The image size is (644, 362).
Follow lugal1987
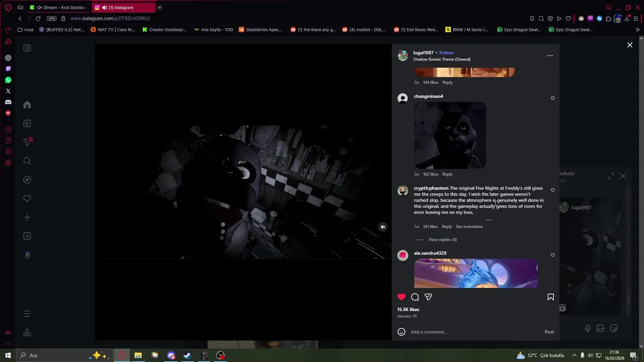click(446, 53)
